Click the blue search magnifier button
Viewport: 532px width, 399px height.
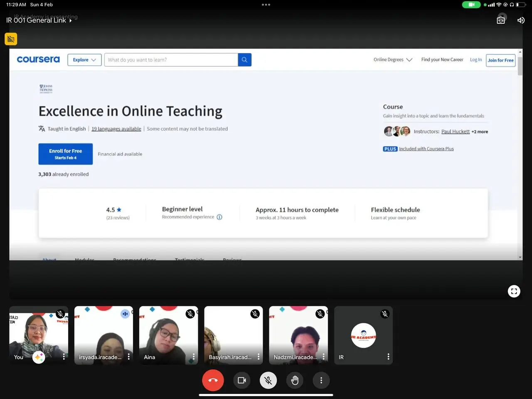point(244,60)
